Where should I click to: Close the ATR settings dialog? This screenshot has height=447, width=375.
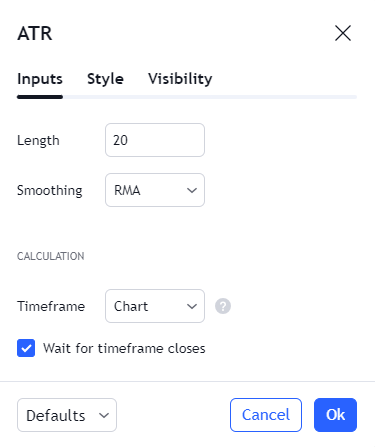(x=343, y=33)
